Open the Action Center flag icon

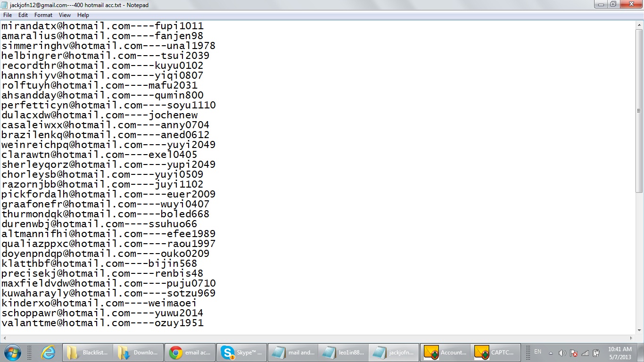point(574,353)
